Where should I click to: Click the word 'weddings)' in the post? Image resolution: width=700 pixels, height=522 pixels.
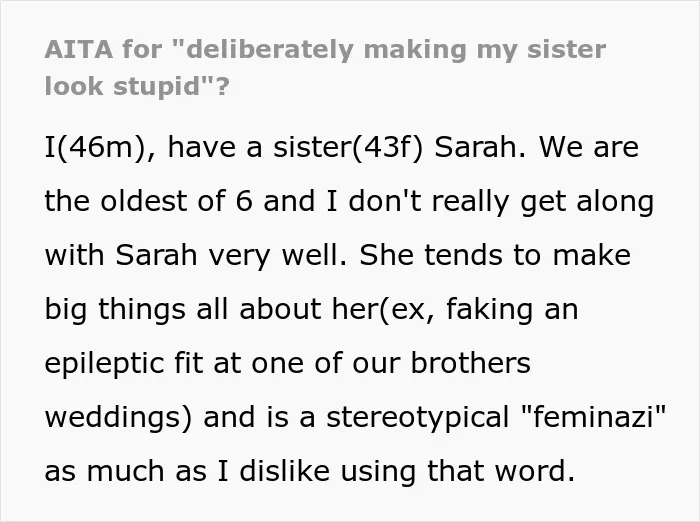(118, 418)
